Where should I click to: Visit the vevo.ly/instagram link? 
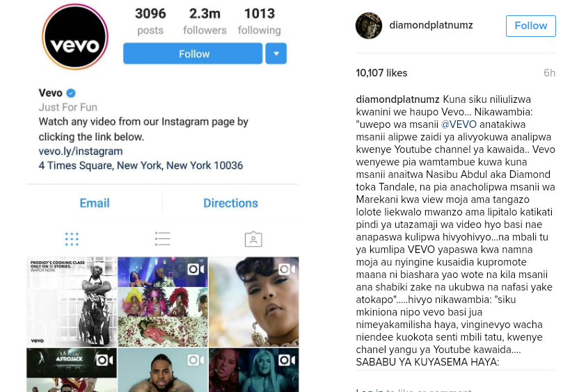[x=81, y=152]
